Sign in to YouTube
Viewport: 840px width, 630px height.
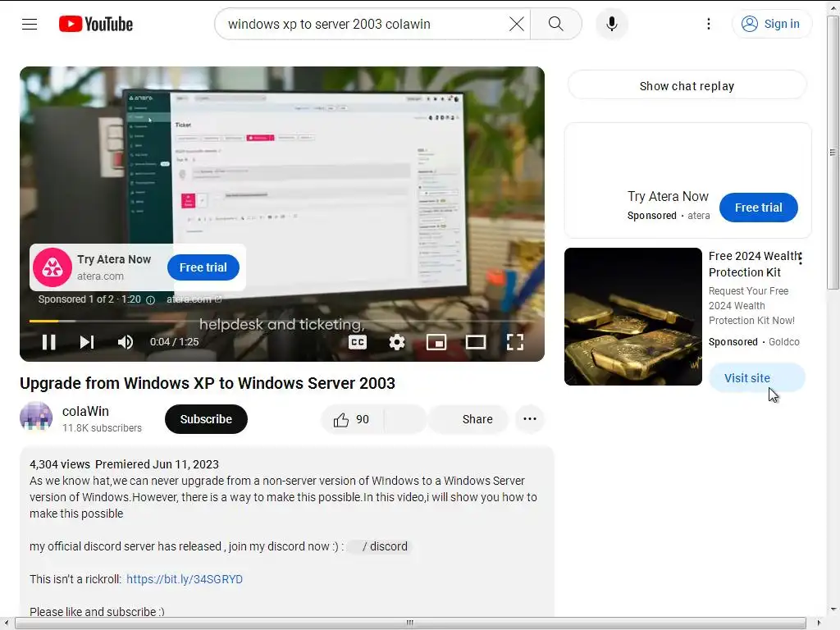[x=771, y=24]
